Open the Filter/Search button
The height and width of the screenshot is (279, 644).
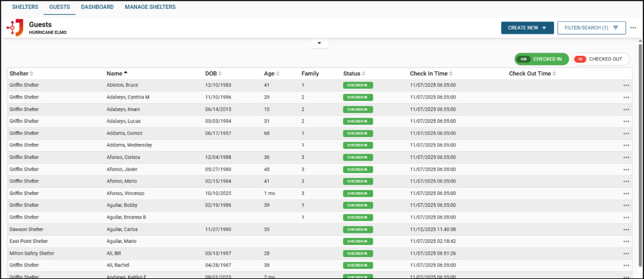tap(591, 28)
